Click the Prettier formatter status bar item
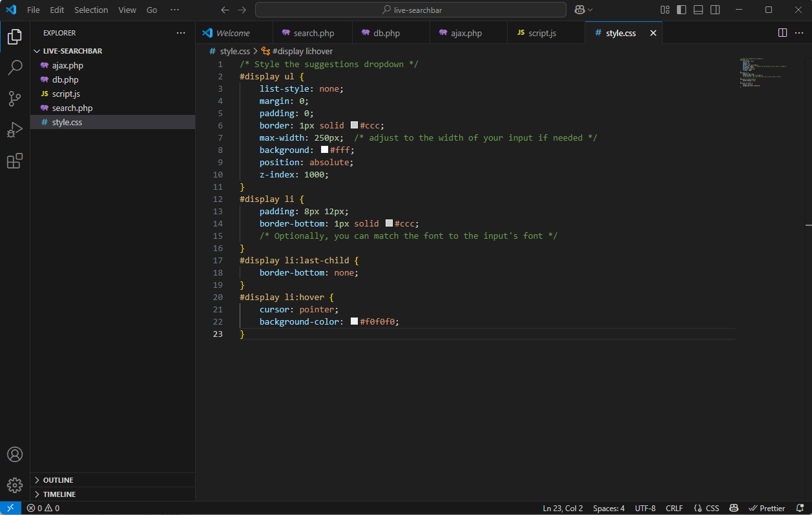Image resolution: width=812 pixels, height=515 pixels. point(767,508)
